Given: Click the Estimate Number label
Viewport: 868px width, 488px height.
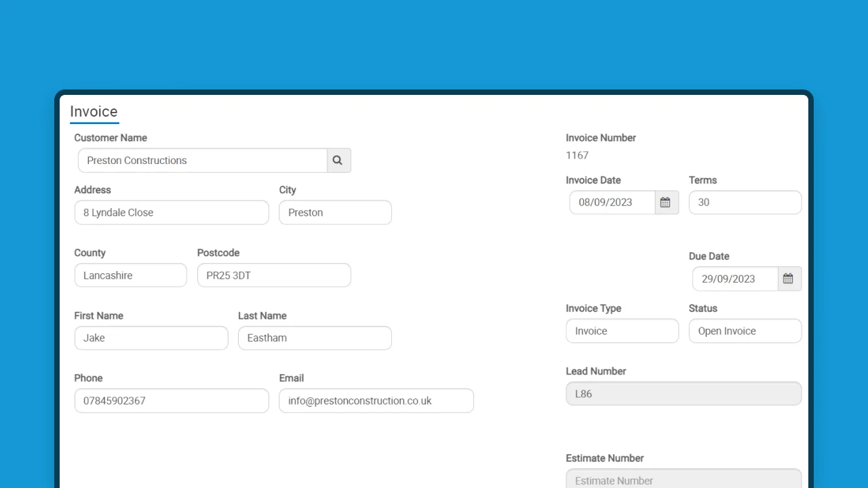Looking at the screenshot, I should tap(605, 458).
